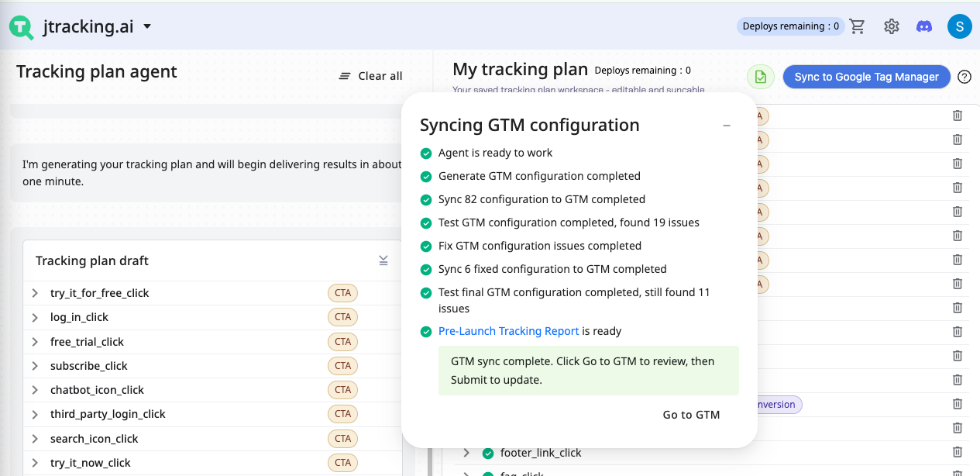Expand the third_party_login_click row
980x476 pixels.
(x=35, y=414)
